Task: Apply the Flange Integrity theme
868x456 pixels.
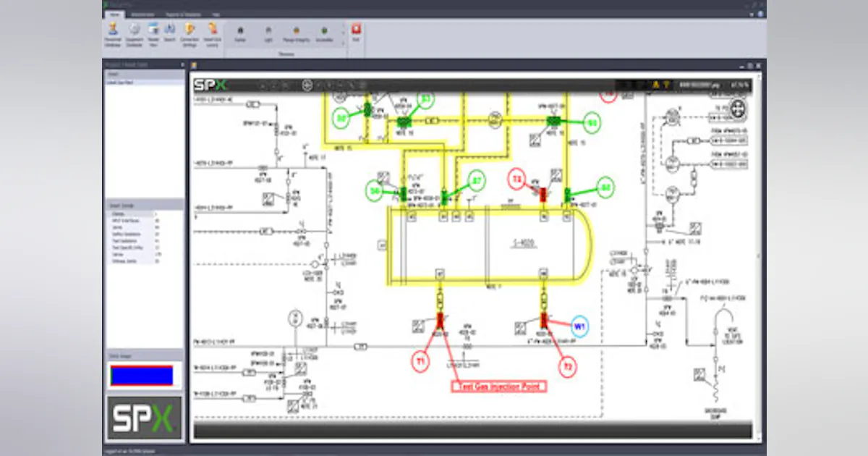Action: point(297,33)
